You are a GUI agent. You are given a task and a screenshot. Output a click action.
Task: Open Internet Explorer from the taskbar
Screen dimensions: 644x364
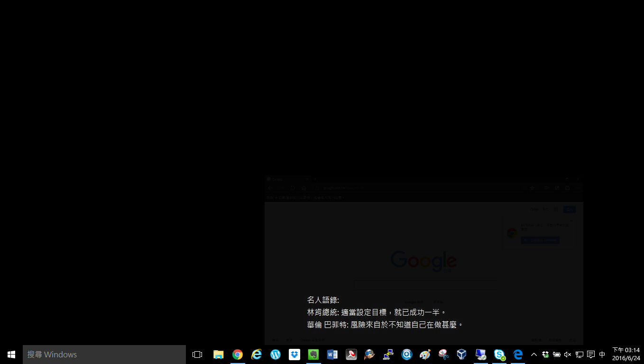[x=257, y=355]
